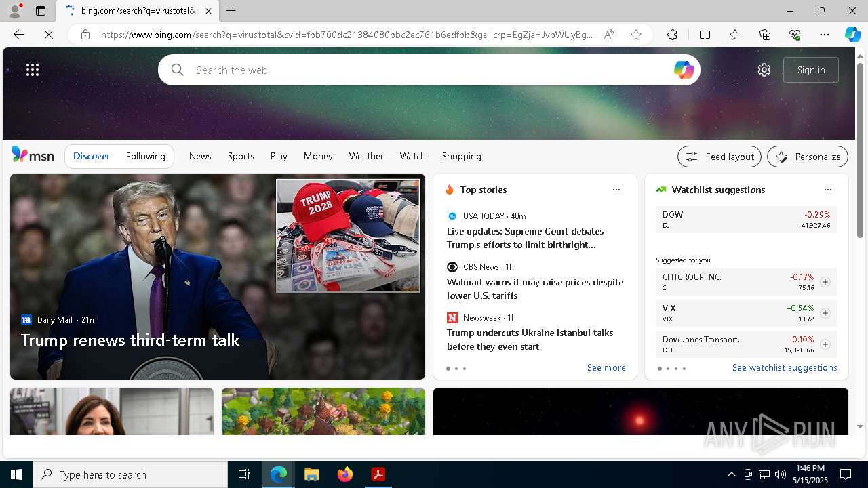Open Supreme Court birthright live updates story
Viewport: 868px width, 488px height.
pyautogui.click(x=526, y=238)
